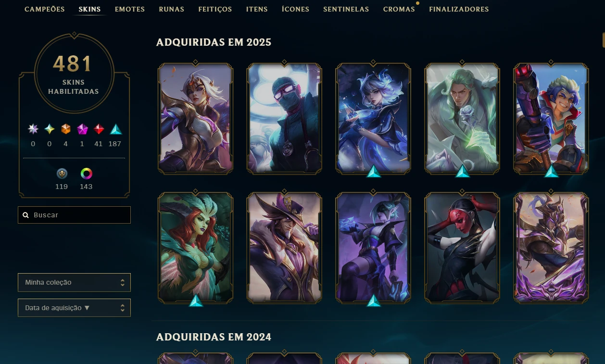
Task: Click the Buscar search input field
Action: point(74,215)
